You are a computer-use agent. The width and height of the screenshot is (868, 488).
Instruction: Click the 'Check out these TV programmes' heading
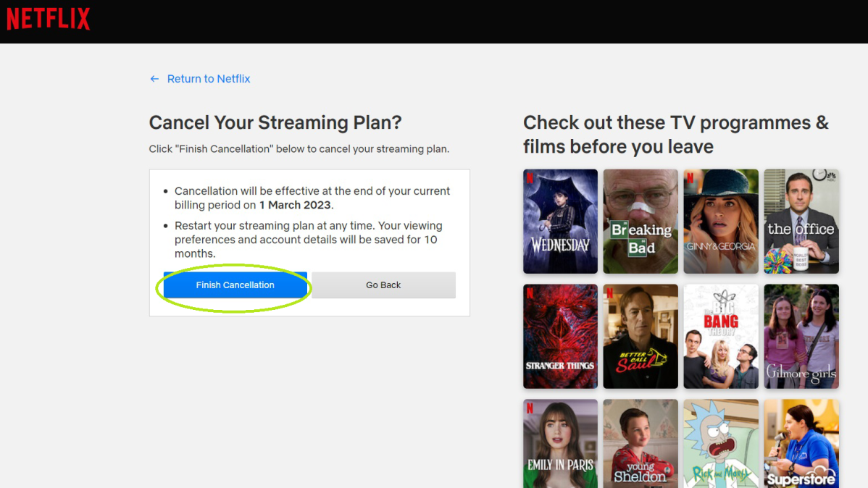(676, 135)
